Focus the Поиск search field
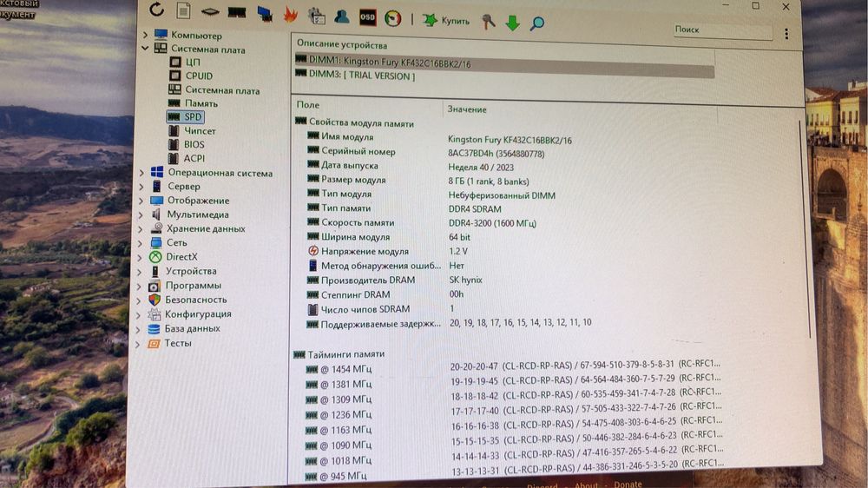The width and height of the screenshot is (868, 488). point(722,30)
